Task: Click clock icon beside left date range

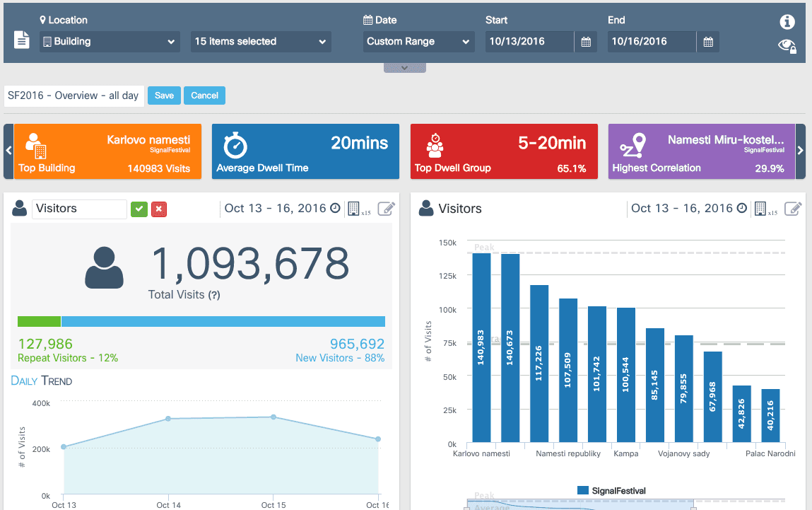Action: tap(335, 209)
